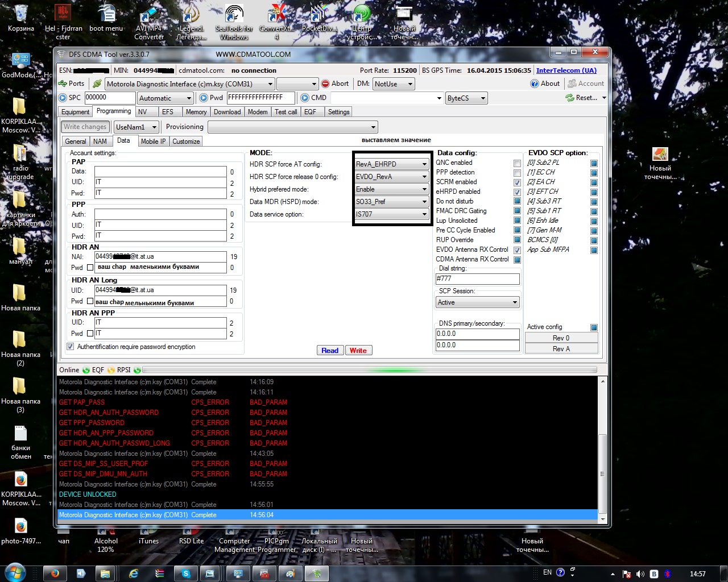Toggle eHRPD enabled checkbox
The width and height of the screenshot is (728, 582).
517,192
